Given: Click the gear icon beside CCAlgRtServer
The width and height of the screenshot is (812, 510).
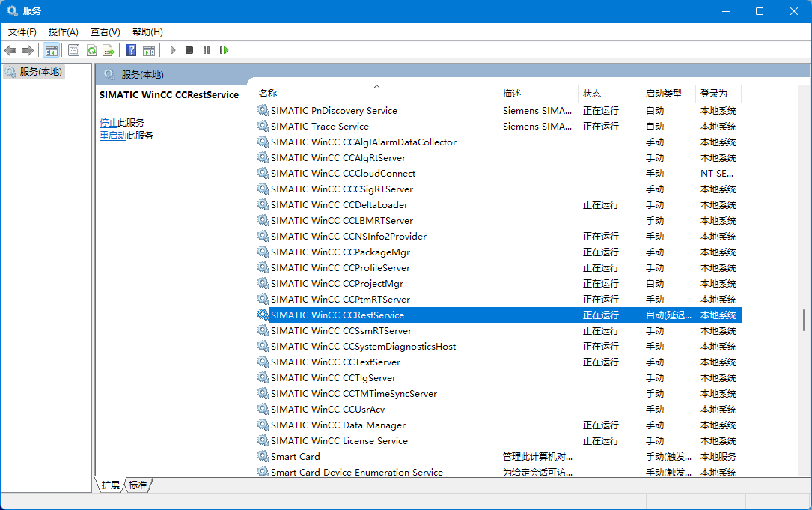Looking at the screenshot, I should tap(263, 157).
